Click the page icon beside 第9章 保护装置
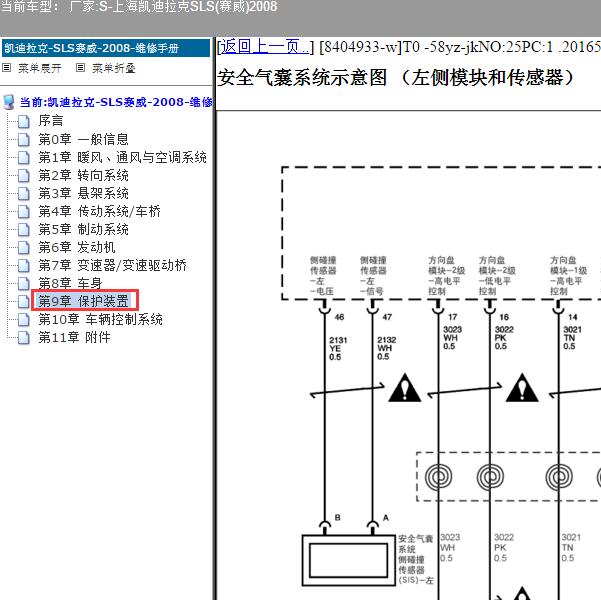Viewport: 601px width, 600px height. [24, 302]
